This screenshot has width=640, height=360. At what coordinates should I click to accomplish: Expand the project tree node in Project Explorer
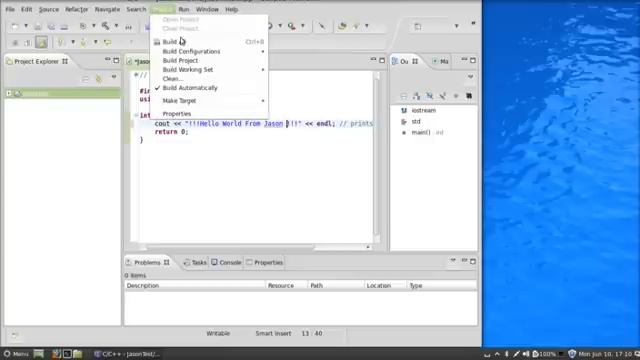9,93
